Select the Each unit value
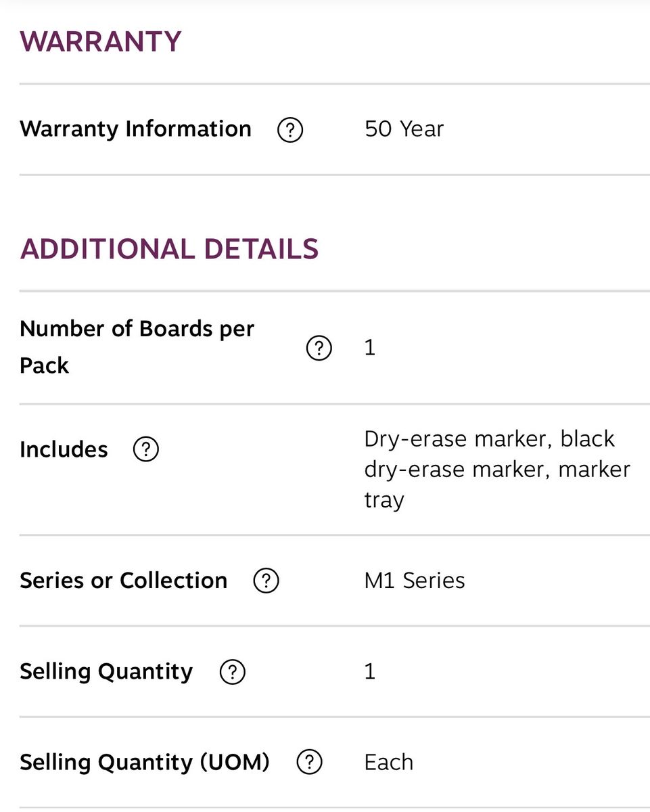 388,762
